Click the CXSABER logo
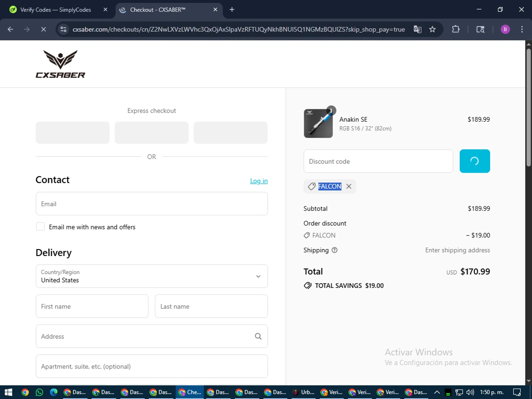 [60, 64]
